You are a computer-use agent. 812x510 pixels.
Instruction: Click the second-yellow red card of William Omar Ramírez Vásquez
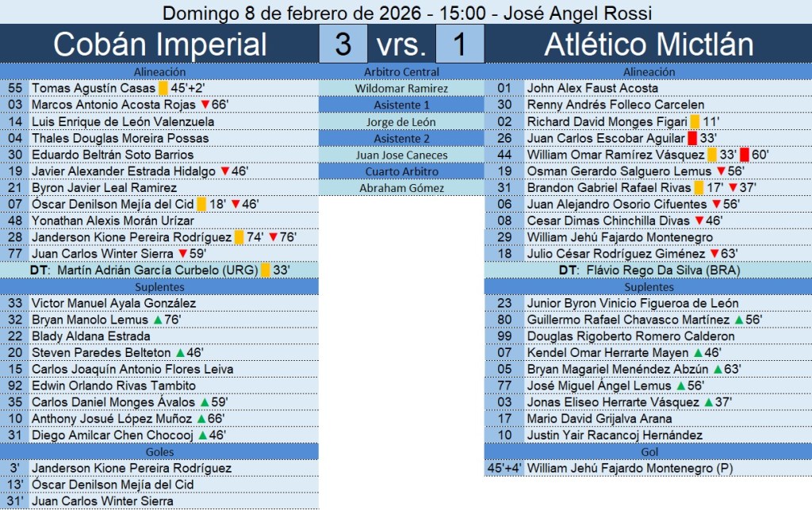click(744, 155)
